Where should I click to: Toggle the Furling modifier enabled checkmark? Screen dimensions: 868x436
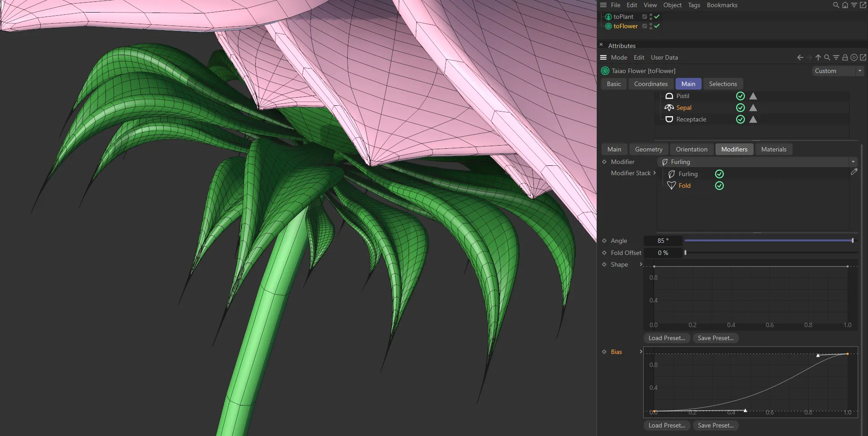(720, 174)
